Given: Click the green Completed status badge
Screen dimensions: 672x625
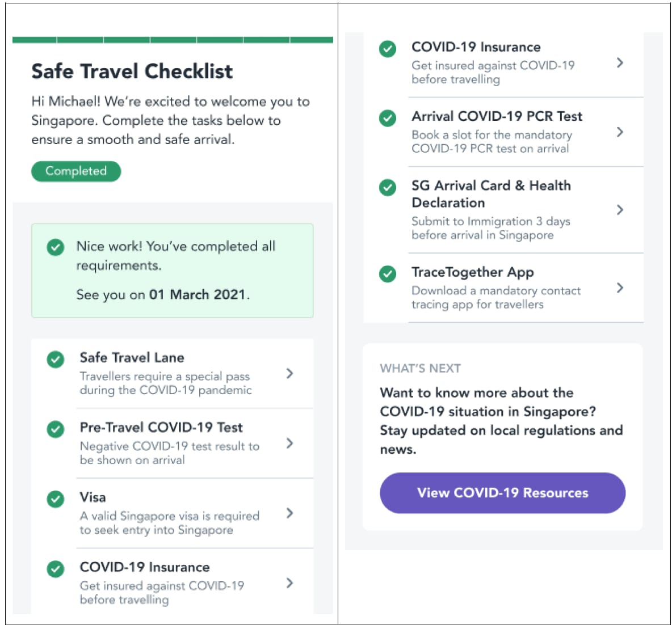Looking at the screenshot, I should [x=76, y=171].
